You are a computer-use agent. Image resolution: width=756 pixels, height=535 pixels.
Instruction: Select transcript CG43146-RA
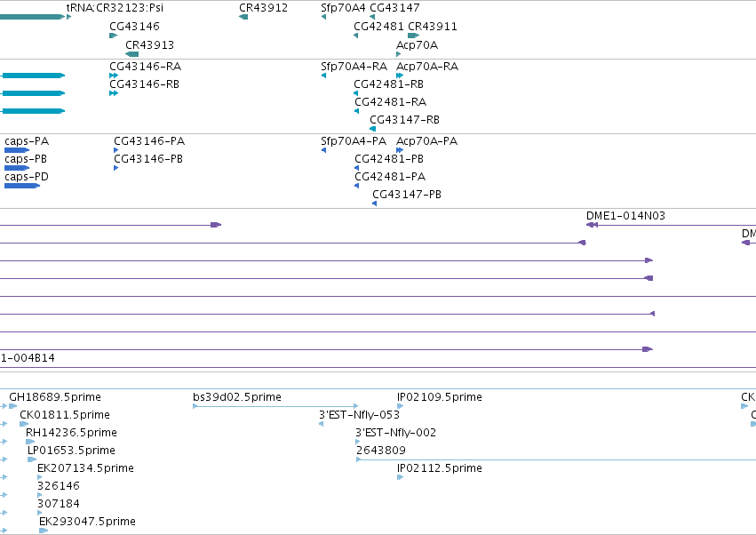(145, 66)
